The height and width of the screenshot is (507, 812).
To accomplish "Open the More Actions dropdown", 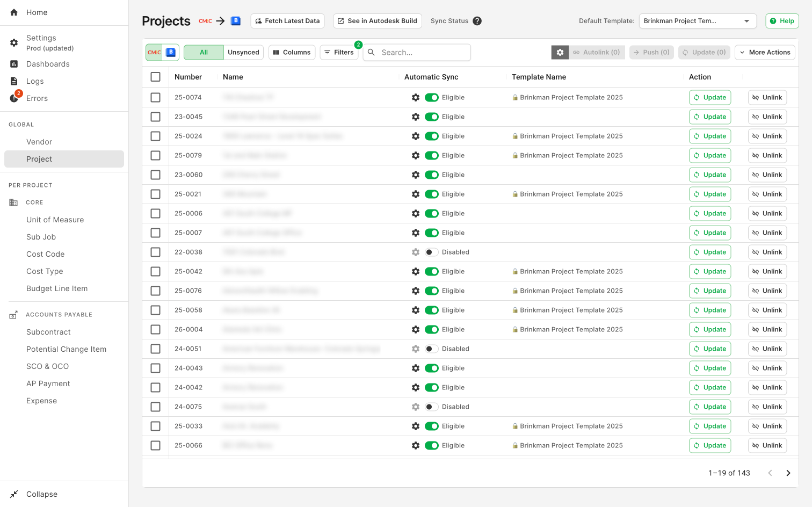I will 765,52.
